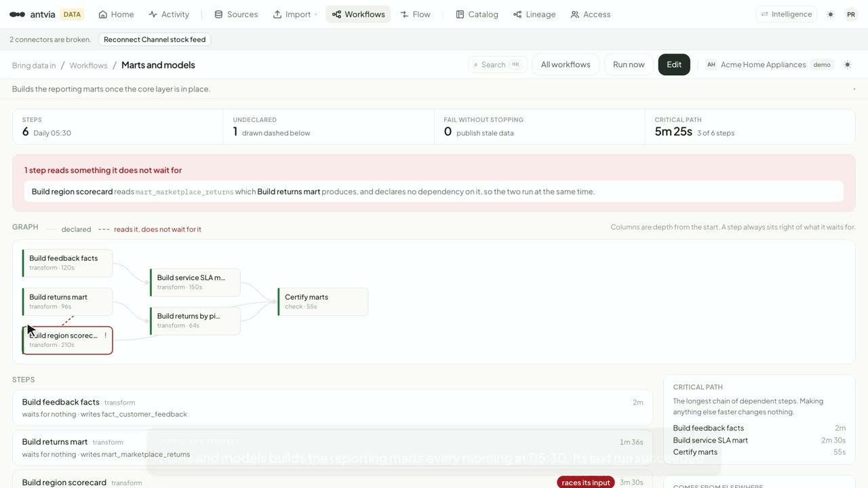Open Build feedback facts step row

click(332, 407)
